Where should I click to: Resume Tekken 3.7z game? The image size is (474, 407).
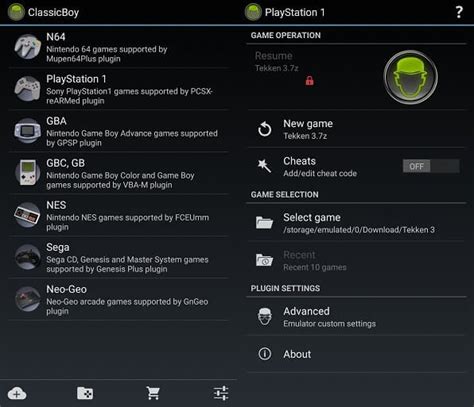(x=356, y=77)
